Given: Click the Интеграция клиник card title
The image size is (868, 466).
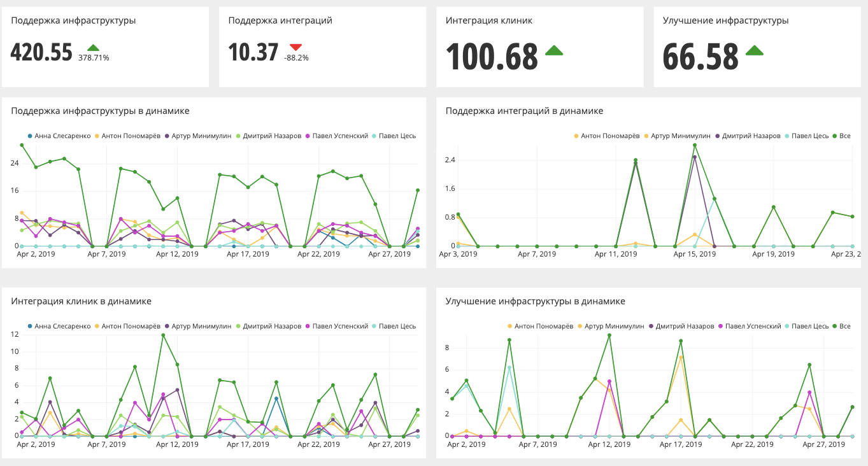Looking at the screenshot, I should click(489, 20).
